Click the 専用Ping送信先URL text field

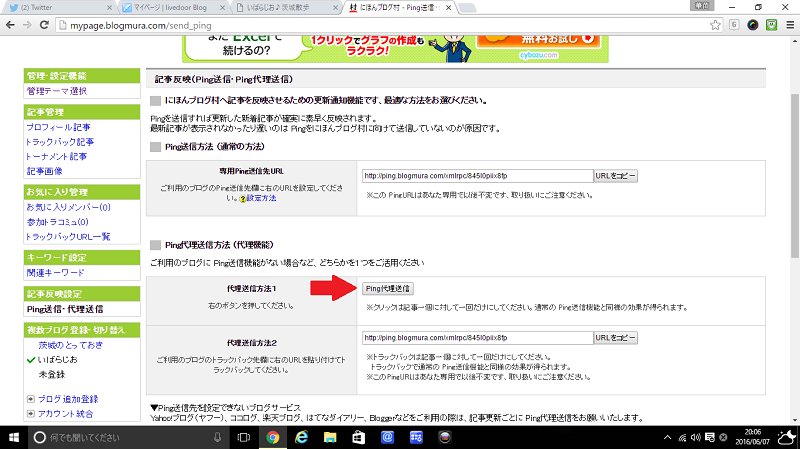478,176
